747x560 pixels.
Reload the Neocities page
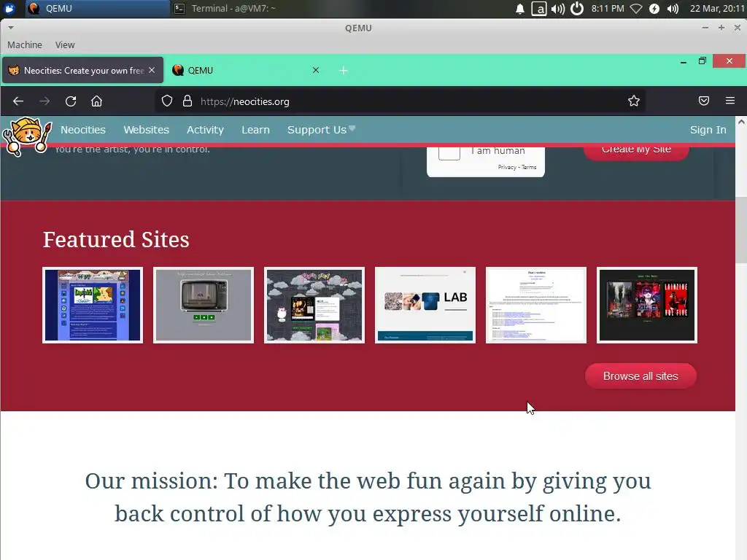71,101
